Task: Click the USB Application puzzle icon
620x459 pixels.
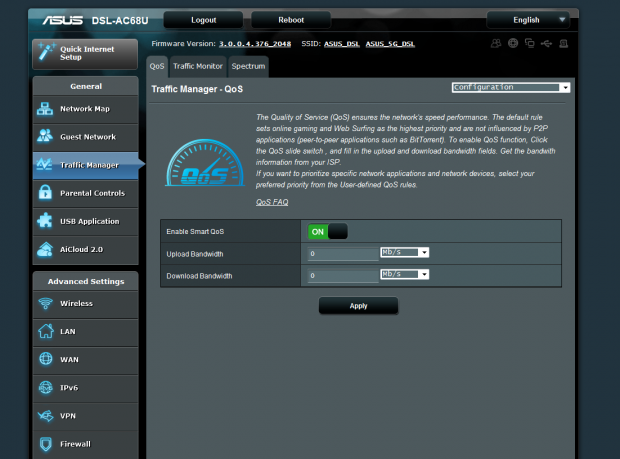Action: [x=45, y=221]
